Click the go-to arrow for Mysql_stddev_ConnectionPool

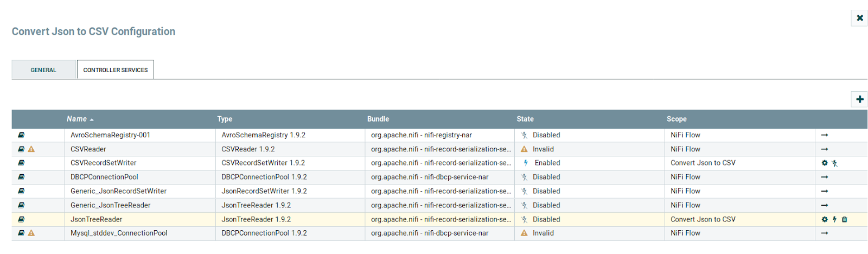825,233
